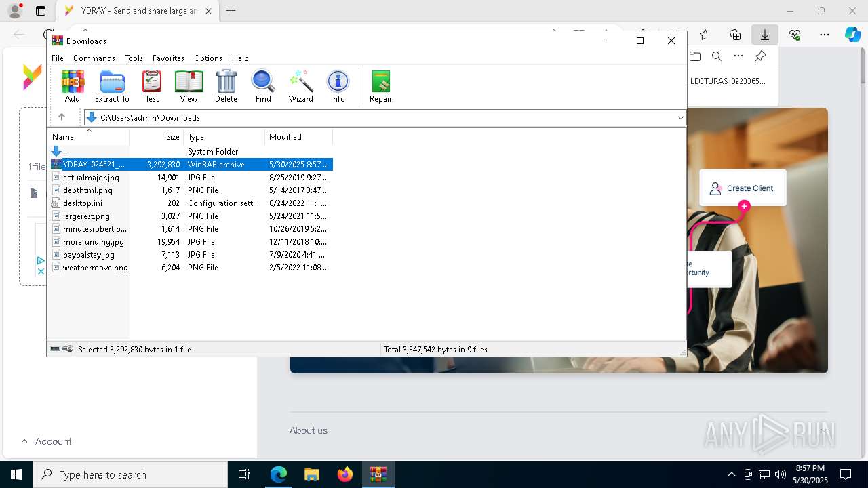
Task: Click the drive icon in status bar
Action: pyautogui.click(x=56, y=349)
